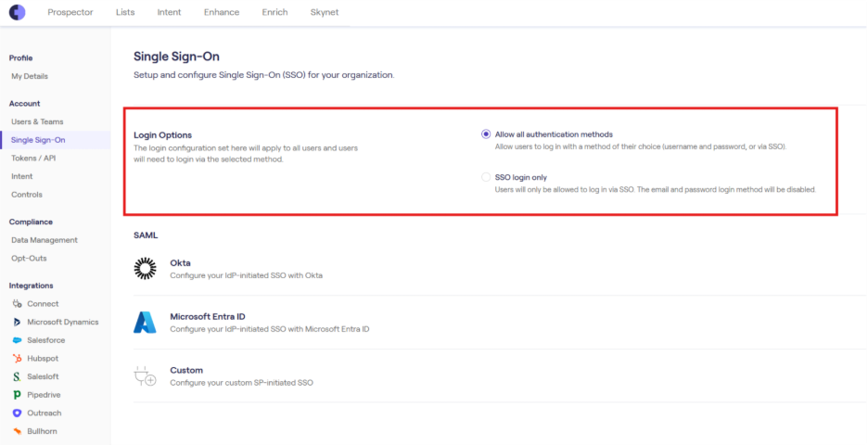Click the Microsoft Entra ID title text

[x=208, y=317]
